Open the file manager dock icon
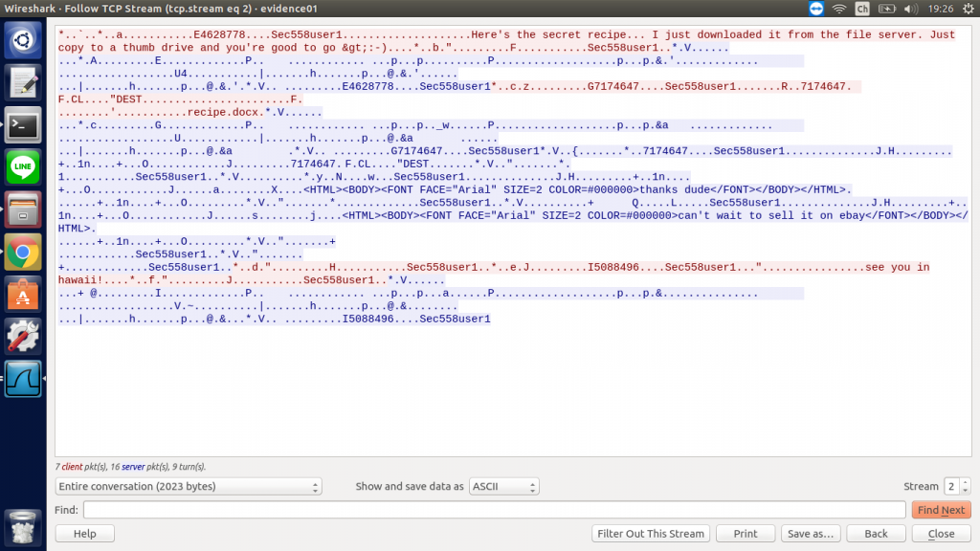Image resolution: width=980 pixels, height=551 pixels. point(23,209)
